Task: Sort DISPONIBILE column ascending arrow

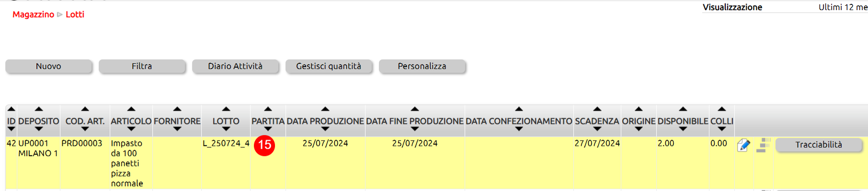Action: point(683,109)
